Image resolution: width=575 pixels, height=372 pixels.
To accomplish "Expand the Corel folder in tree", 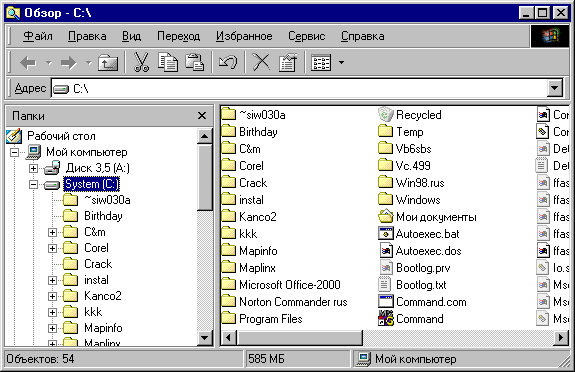I will tap(52, 248).
